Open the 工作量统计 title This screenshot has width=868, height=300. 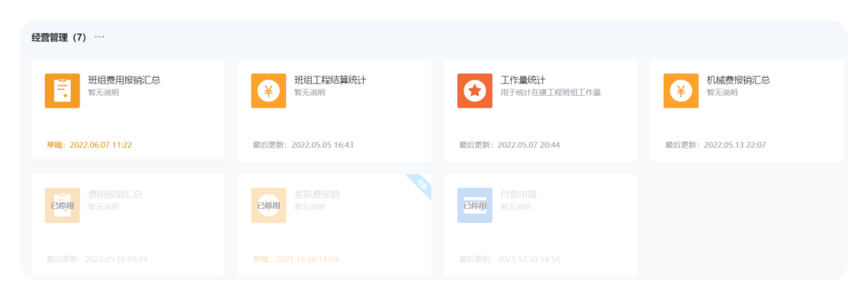[x=523, y=80]
